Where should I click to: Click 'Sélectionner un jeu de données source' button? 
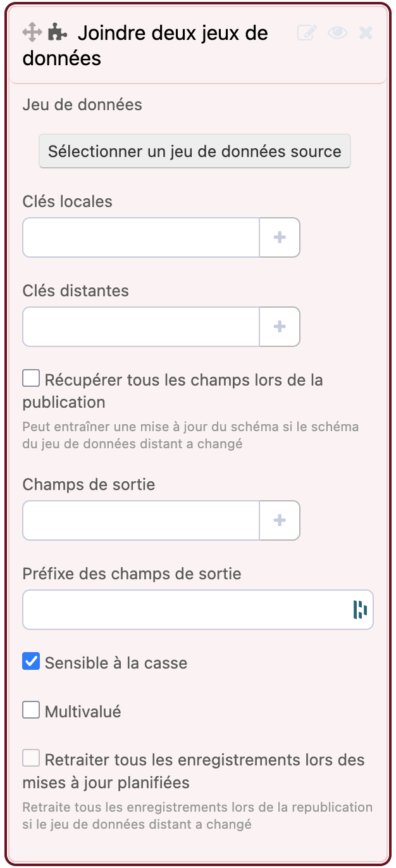pyautogui.click(x=195, y=151)
